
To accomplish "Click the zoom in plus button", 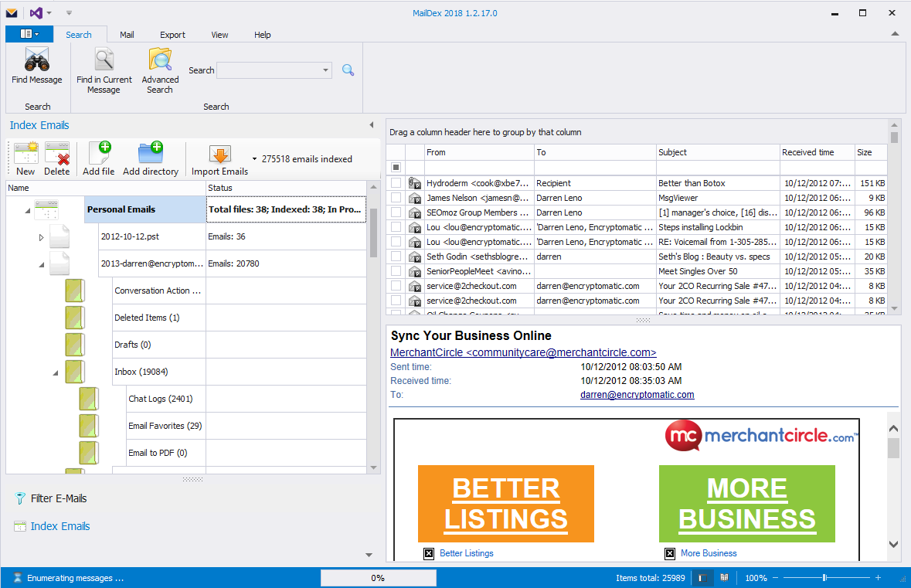I will point(878,578).
